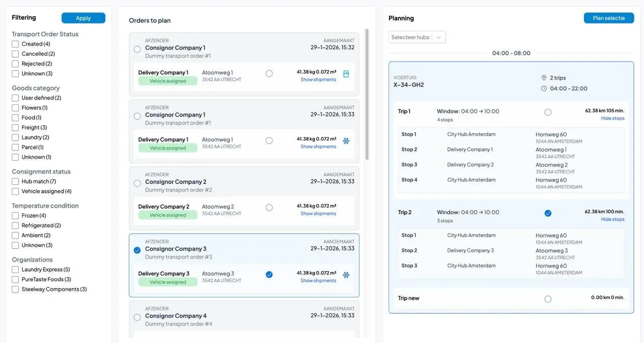This screenshot has width=644, height=343.
Task: Tick the Created (4) status checkbox
Action: click(x=15, y=44)
